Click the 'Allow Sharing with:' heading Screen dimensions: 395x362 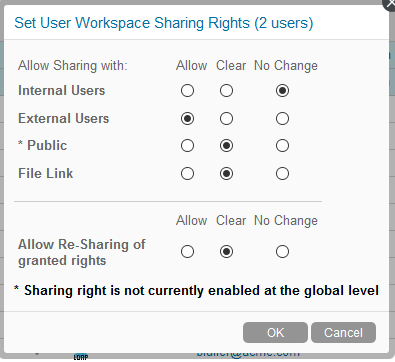73,66
